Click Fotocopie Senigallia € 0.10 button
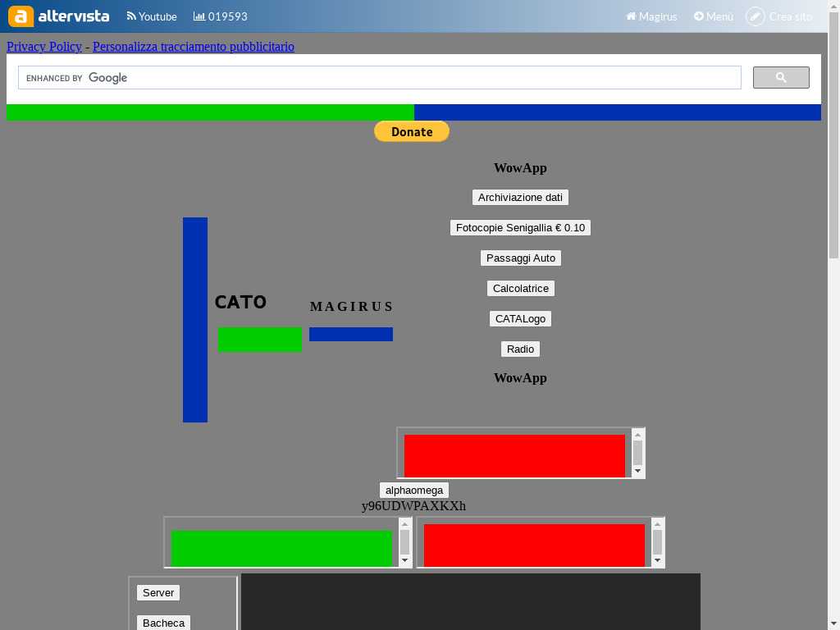 click(x=520, y=228)
